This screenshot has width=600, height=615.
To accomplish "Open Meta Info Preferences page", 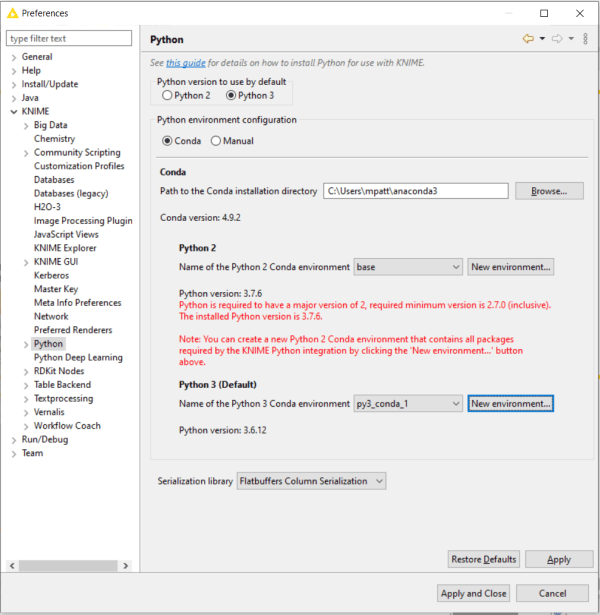I will point(78,303).
